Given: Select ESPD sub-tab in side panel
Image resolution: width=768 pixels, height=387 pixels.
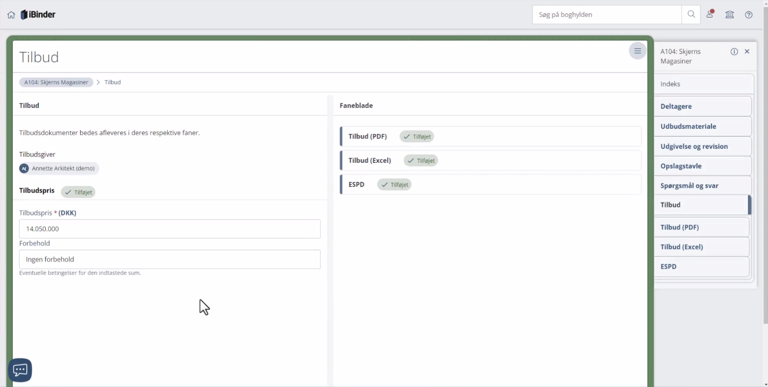Looking at the screenshot, I should (702, 266).
